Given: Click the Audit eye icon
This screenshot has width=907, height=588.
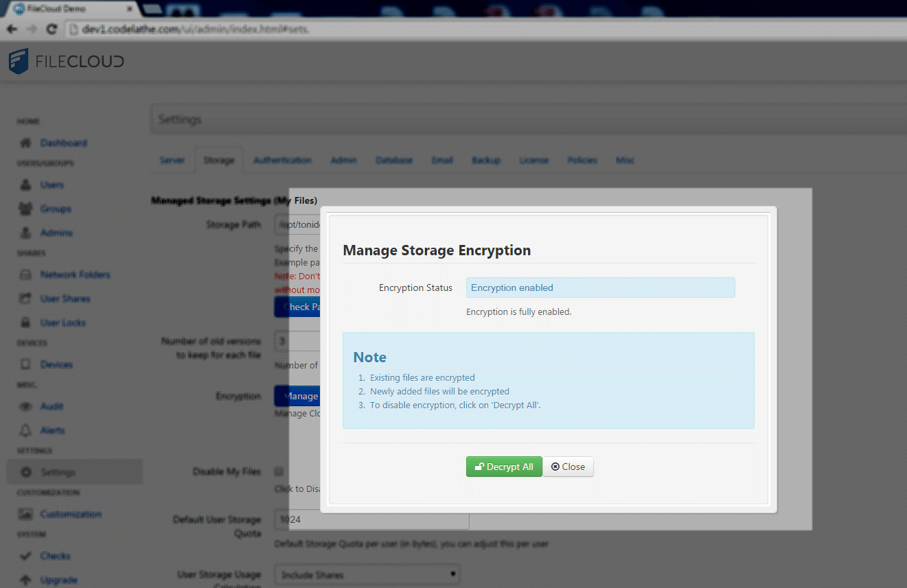Looking at the screenshot, I should coord(25,407).
